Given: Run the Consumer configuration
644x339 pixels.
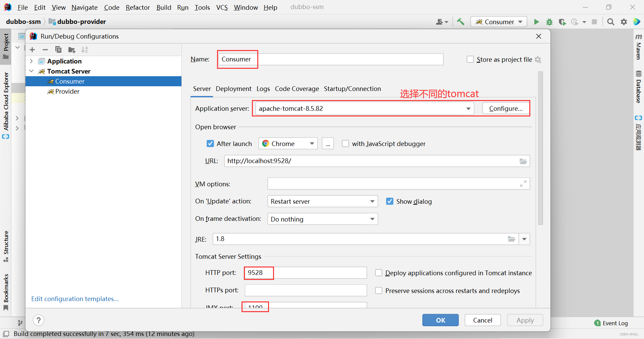Looking at the screenshot, I should tap(536, 21).
